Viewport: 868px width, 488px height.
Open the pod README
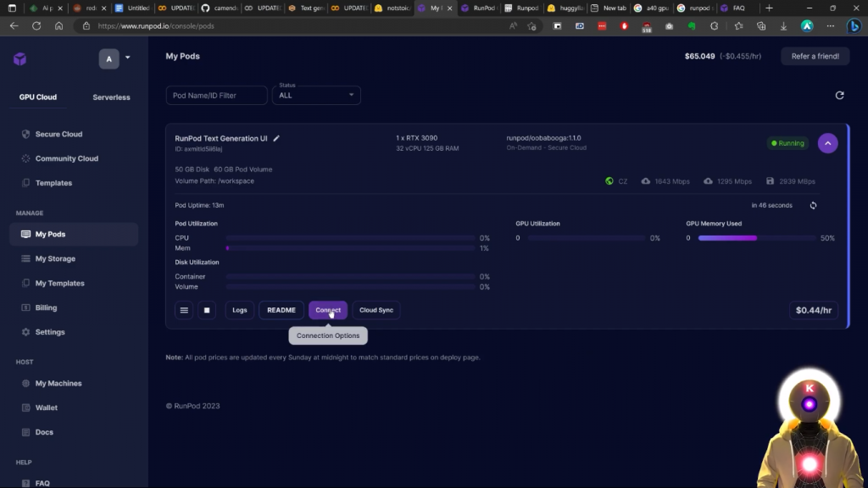point(281,310)
